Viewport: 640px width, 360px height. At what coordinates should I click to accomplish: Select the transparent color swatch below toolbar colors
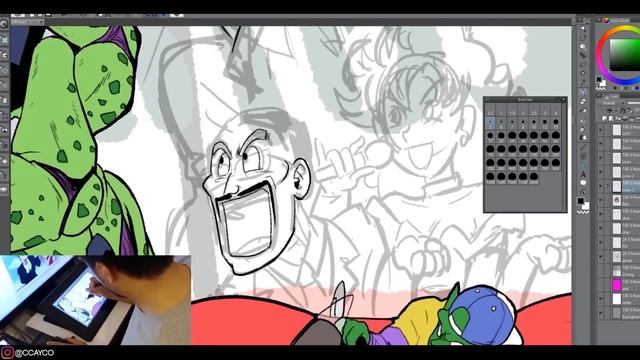583,213
